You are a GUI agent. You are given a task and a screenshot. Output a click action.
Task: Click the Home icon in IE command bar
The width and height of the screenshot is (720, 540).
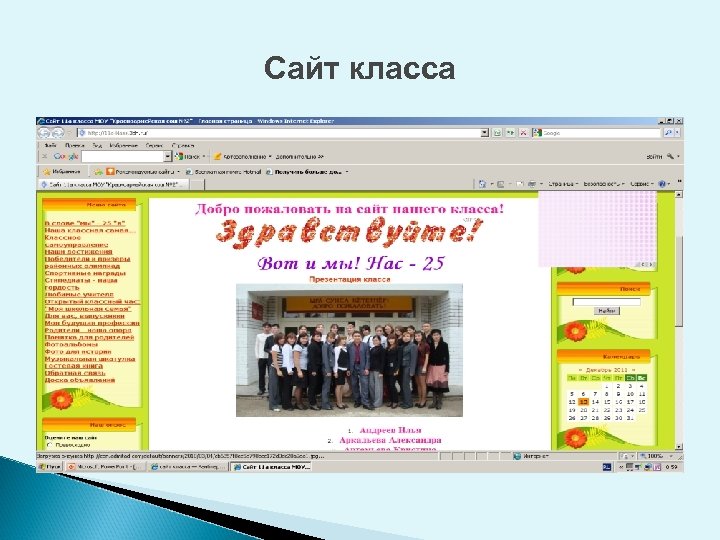(x=482, y=184)
